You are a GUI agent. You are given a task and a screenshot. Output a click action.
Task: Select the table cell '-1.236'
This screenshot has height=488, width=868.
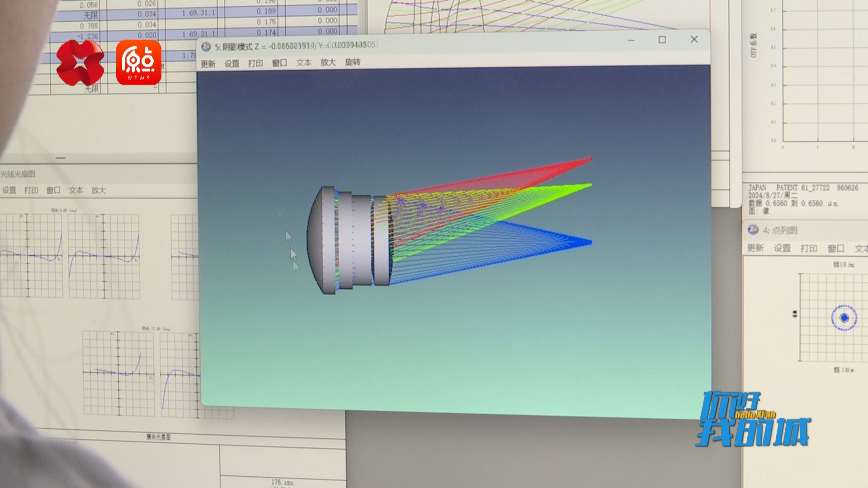coord(87,36)
